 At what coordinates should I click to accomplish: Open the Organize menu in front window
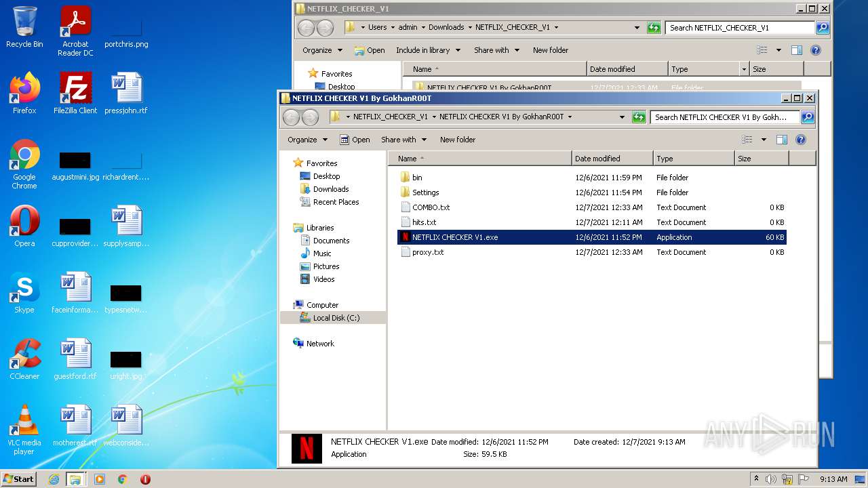tap(307, 140)
